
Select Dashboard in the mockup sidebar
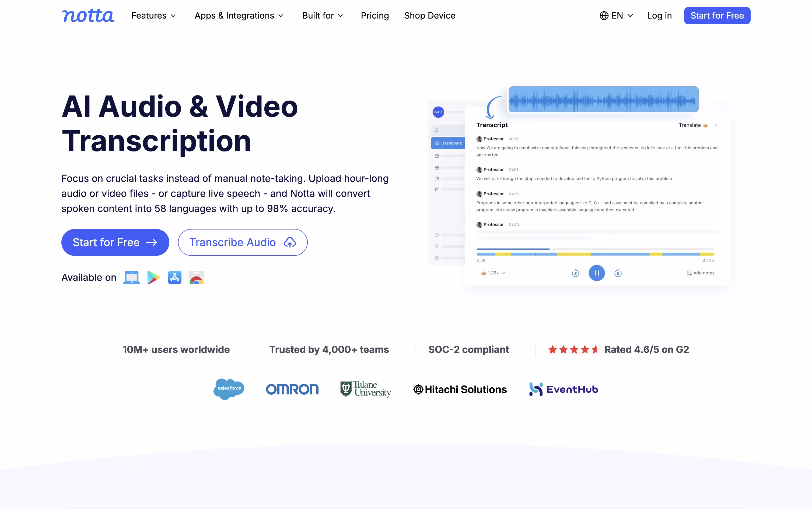pos(448,143)
